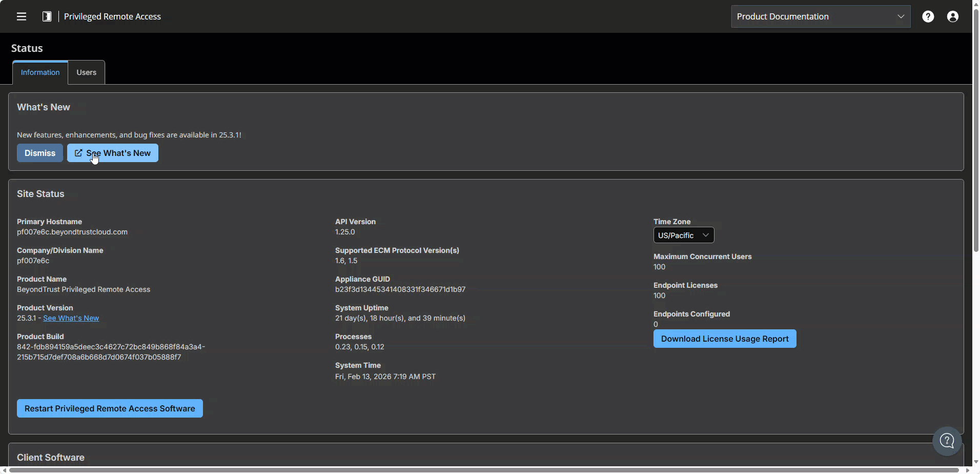Open the hamburger navigation menu
The height and width of the screenshot is (474, 980).
click(22, 16)
